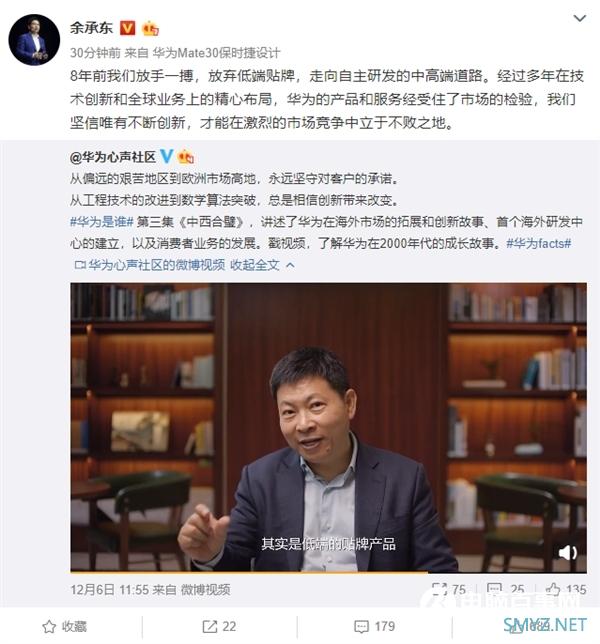Click the orange V verified badge
The width and height of the screenshot is (600, 644).
tap(127, 28)
